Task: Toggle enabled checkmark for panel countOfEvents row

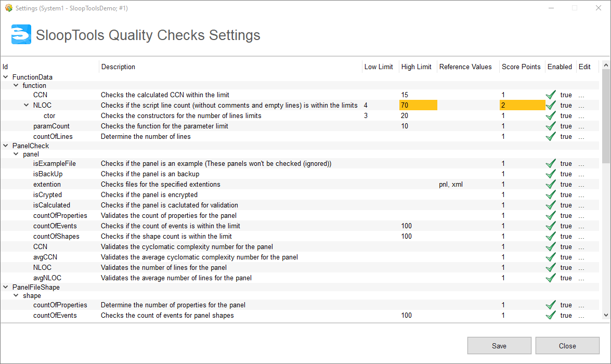Action: pyautogui.click(x=551, y=226)
